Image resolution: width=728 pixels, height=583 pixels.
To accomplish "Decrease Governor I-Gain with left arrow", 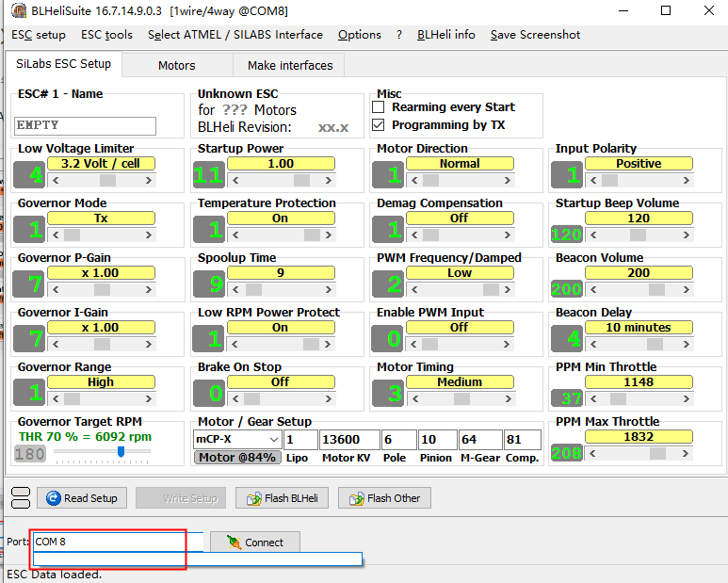I will [56, 344].
